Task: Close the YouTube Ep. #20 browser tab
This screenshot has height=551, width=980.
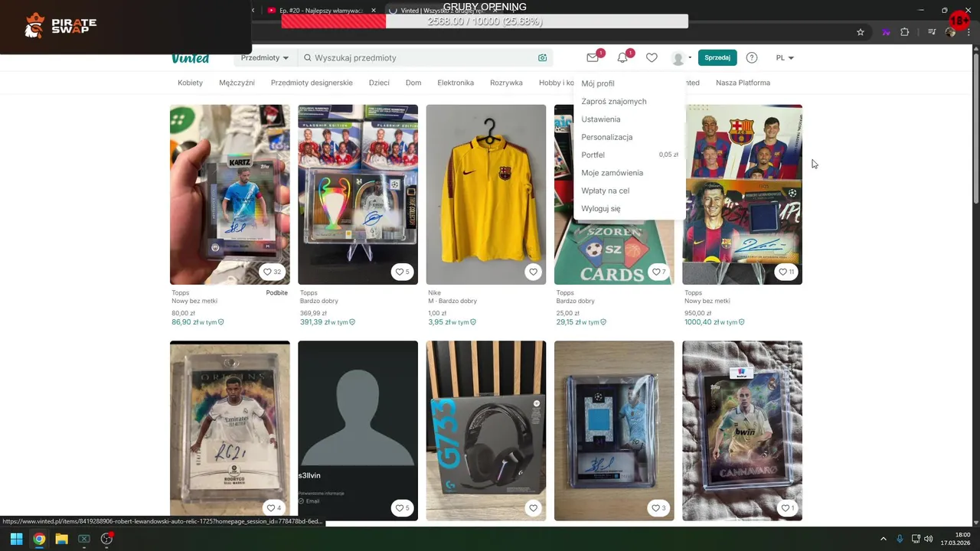Action: pyautogui.click(x=374, y=10)
